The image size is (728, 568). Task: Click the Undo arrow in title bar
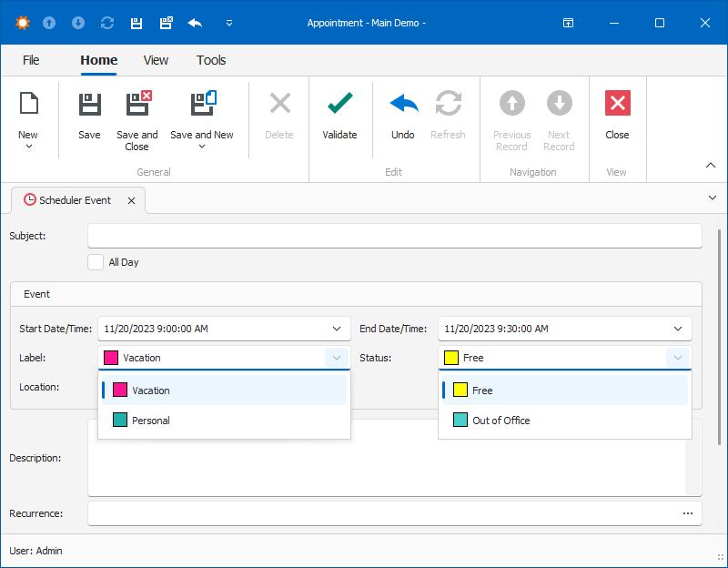195,23
